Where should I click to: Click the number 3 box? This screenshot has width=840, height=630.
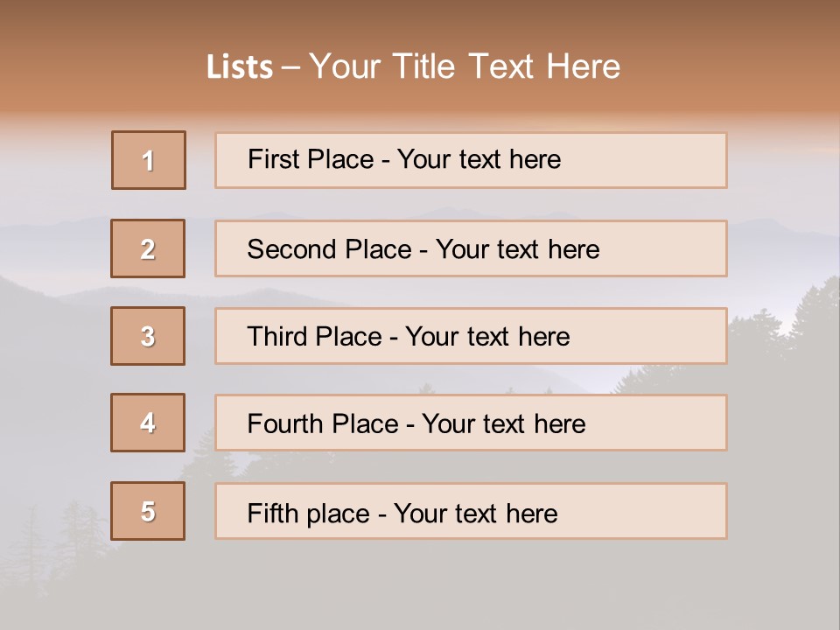(x=148, y=336)
